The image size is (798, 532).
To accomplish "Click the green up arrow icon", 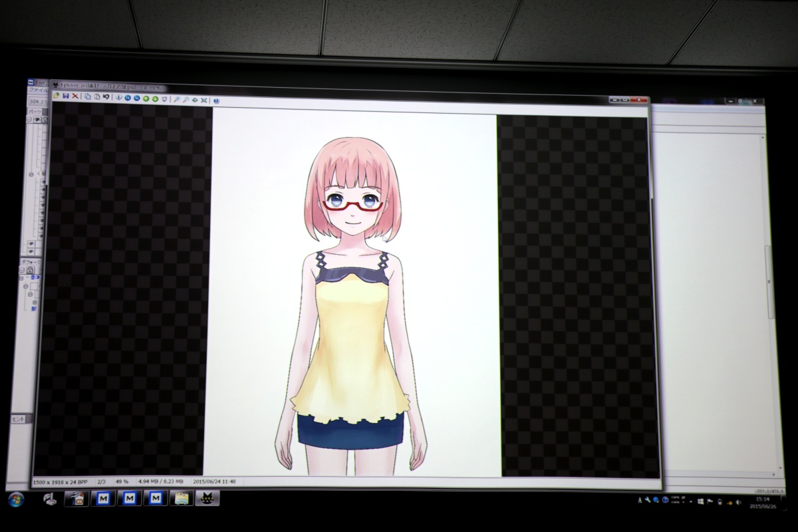I will click(x=146, y=98).
